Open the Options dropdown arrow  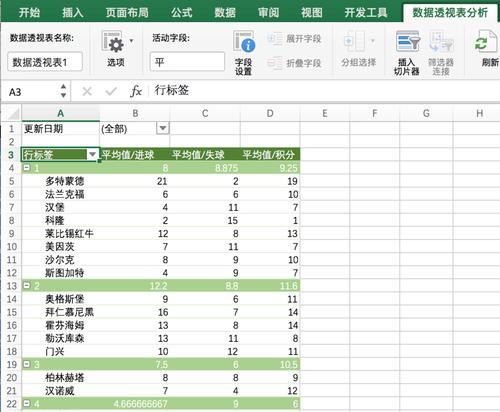(x=131, y=41)
